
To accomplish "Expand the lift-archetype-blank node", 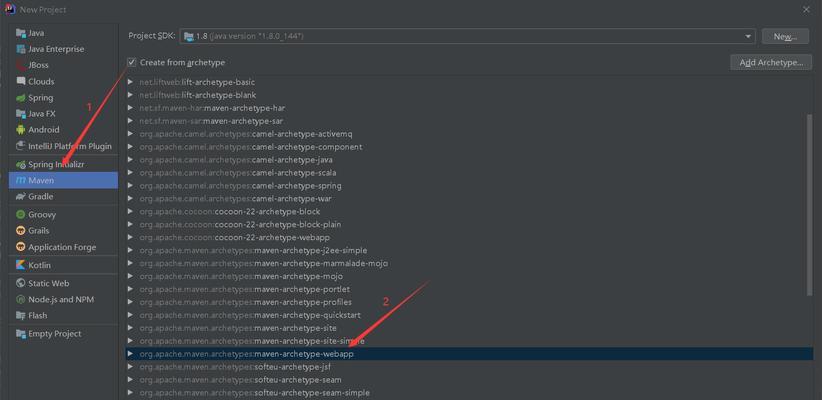I will (130, 95).
